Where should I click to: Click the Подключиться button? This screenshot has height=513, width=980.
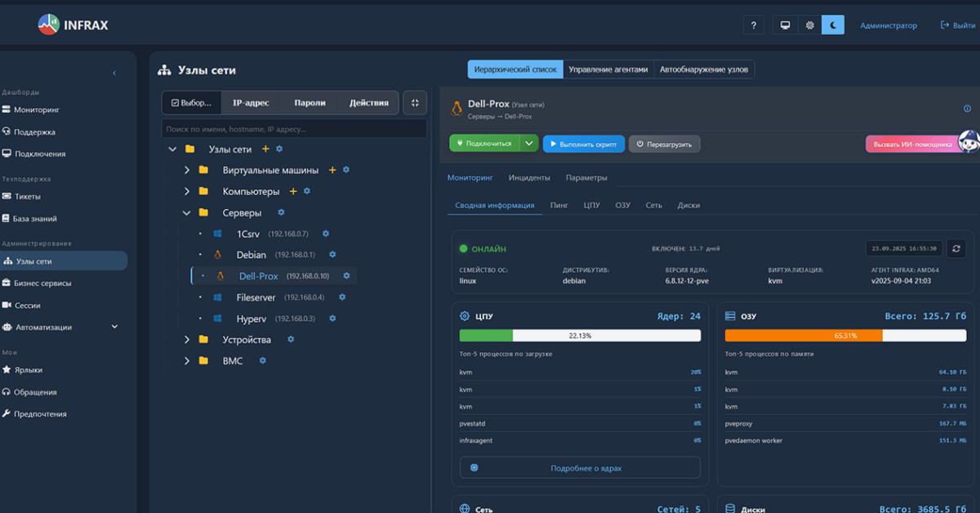coord(484,144)
